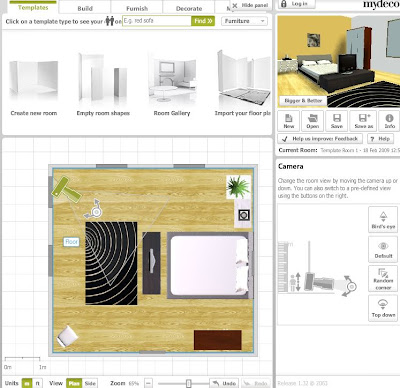Expand the Furniture search category dropdown
400x388 pixels.
click(x=244, y=21)
